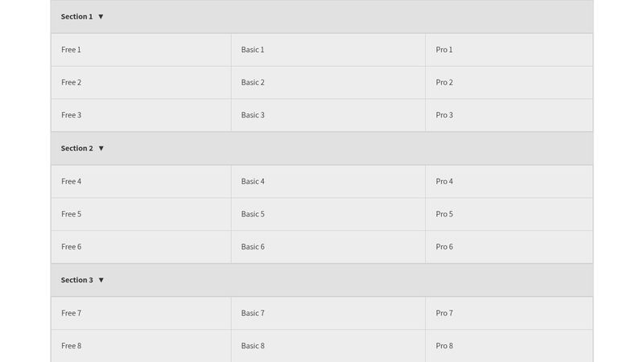The image size is (644, 362).
Task: Collapse Section 2 using its triangle arrow
Action: coord(101,148)
